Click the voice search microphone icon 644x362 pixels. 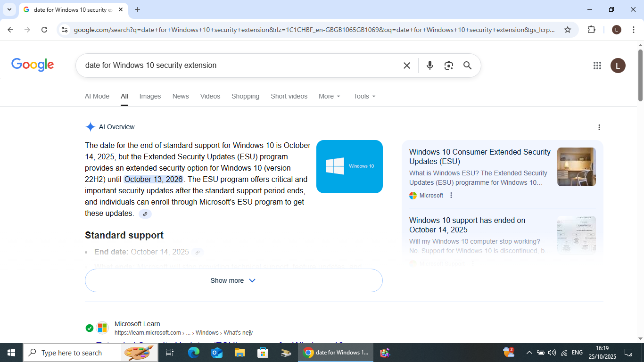coord(429,66)
